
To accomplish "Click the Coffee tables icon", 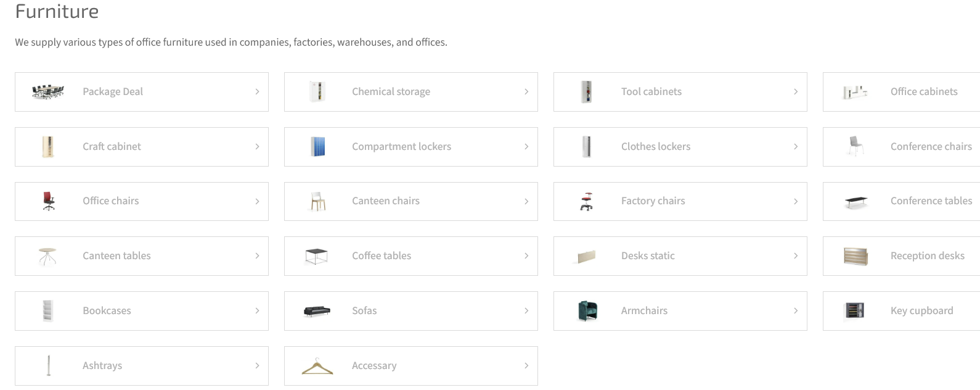I will click(x=317, y=256).
